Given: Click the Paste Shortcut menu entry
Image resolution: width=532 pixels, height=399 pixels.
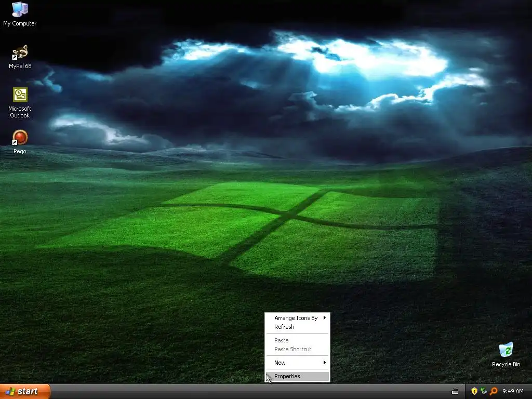Looking at the screenshot, I should click(x=297, y=349).
